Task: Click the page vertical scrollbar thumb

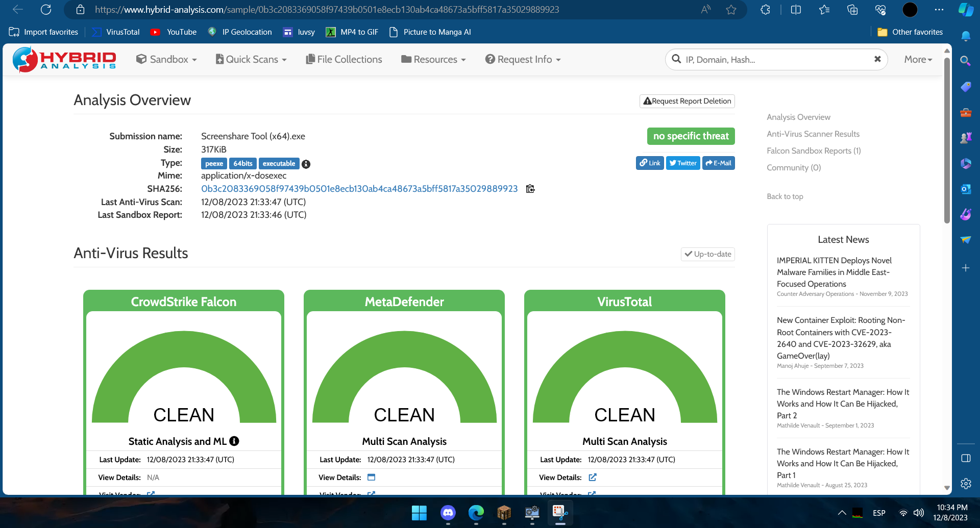Action: pos(947,140)
